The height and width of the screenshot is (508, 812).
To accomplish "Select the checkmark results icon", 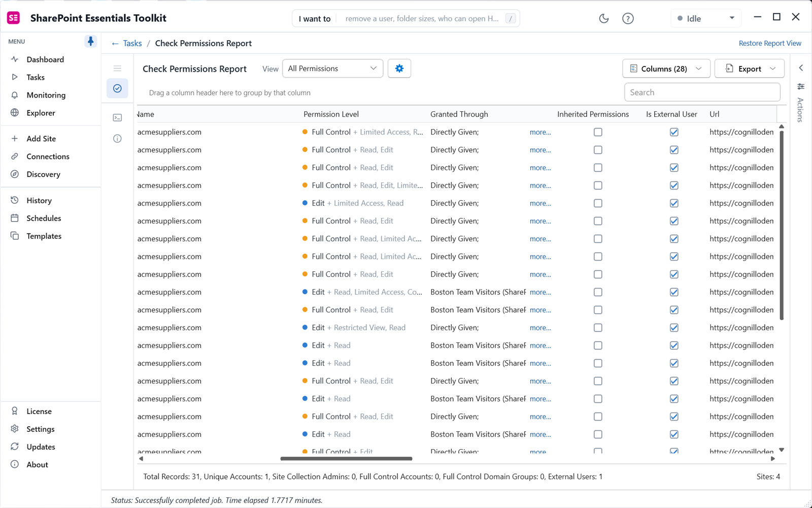I will 117,88.
